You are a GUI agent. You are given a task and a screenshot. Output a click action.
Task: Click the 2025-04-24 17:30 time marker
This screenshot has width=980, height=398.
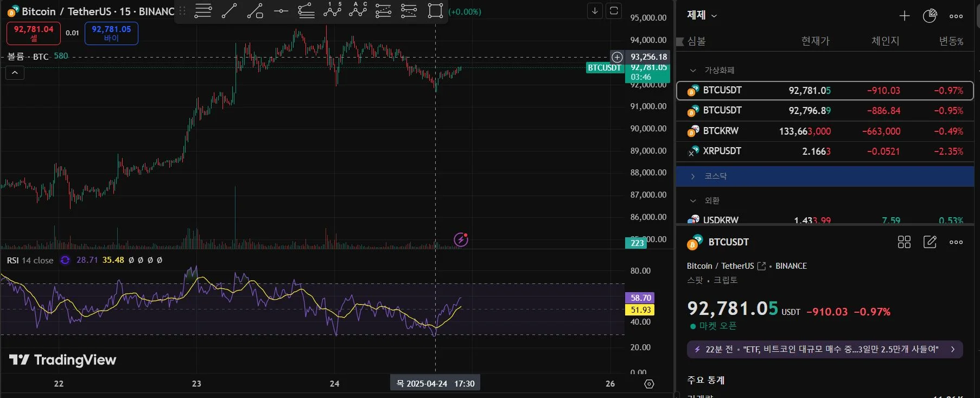[x=435, y=383]
